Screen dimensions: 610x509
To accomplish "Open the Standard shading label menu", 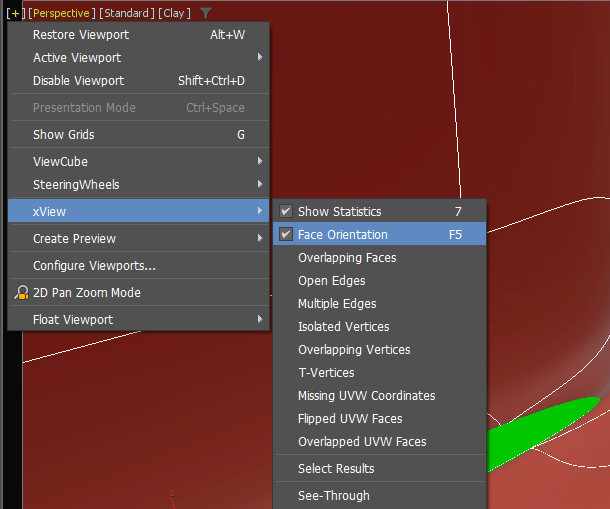I will [127, 14].
